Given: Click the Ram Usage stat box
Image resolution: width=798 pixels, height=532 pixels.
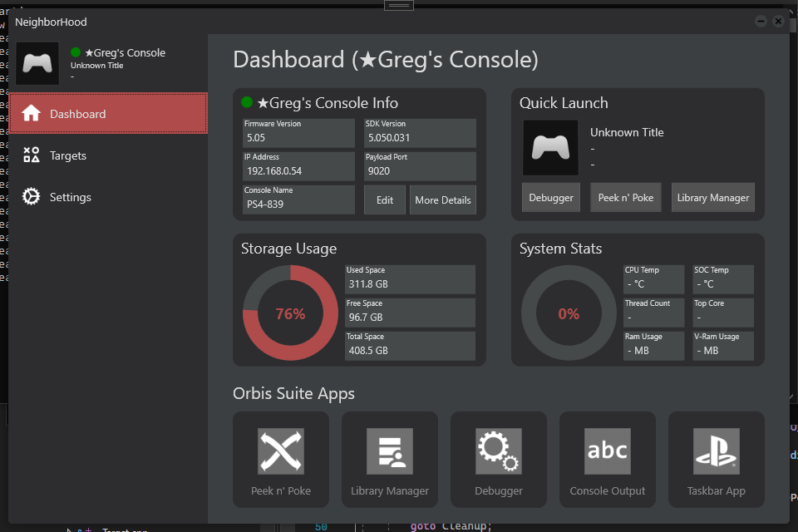Looking at the screenshot, I should (x=654, y=346).
